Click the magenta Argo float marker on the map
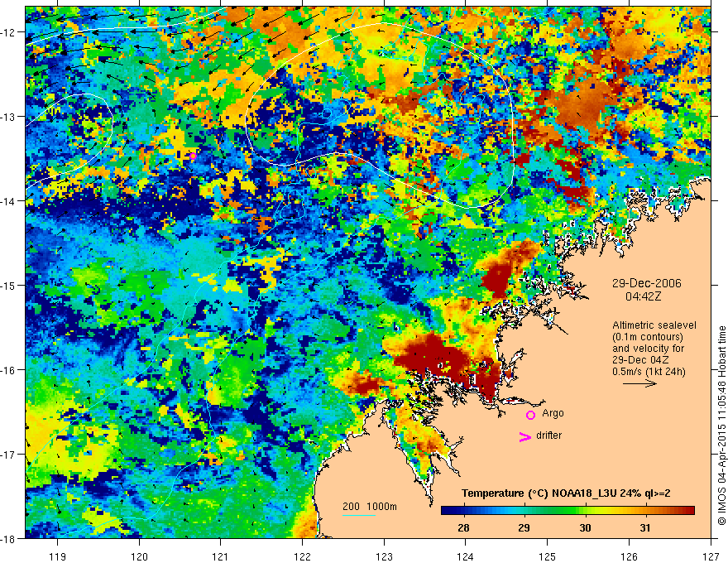728x563 pixels. pos(193,156)
